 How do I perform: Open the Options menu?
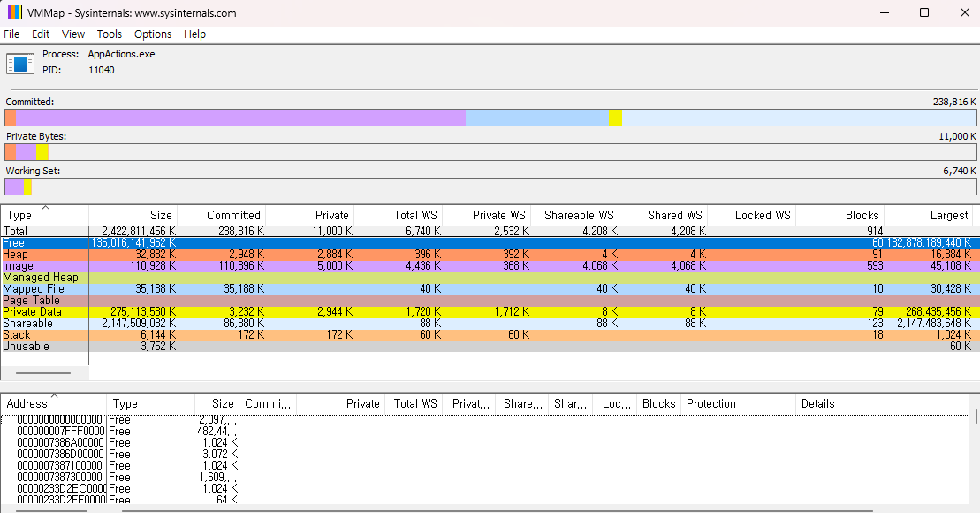pos(153,34)
